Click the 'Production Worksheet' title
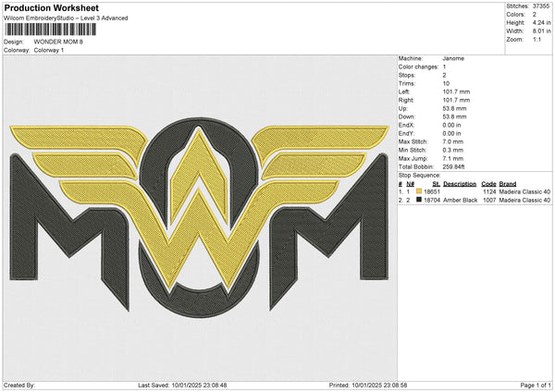Viewport: 555px width, 392px height. coord(51,7)
